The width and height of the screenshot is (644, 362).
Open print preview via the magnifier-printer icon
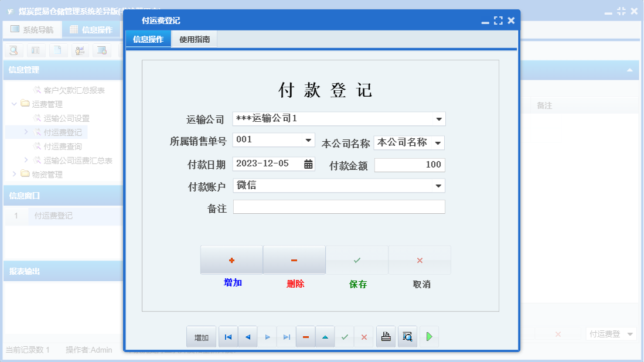[407, 336]
